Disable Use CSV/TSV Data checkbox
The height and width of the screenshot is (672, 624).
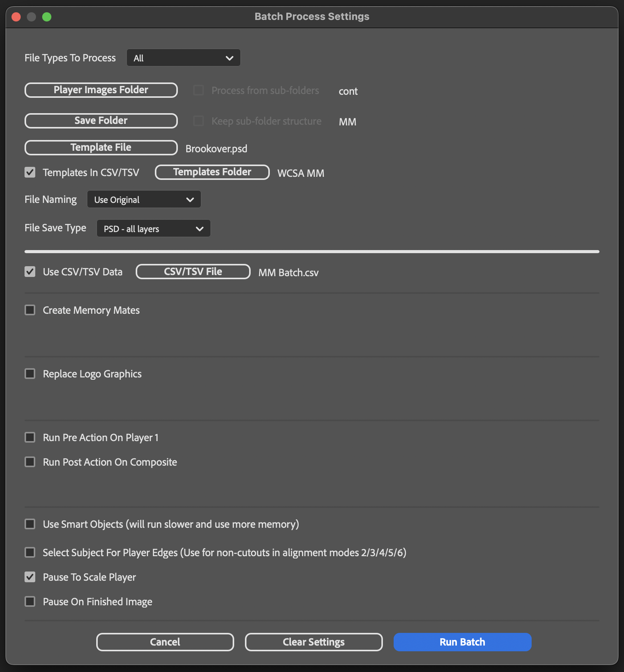pyautogui.click(x=30, y=272)
